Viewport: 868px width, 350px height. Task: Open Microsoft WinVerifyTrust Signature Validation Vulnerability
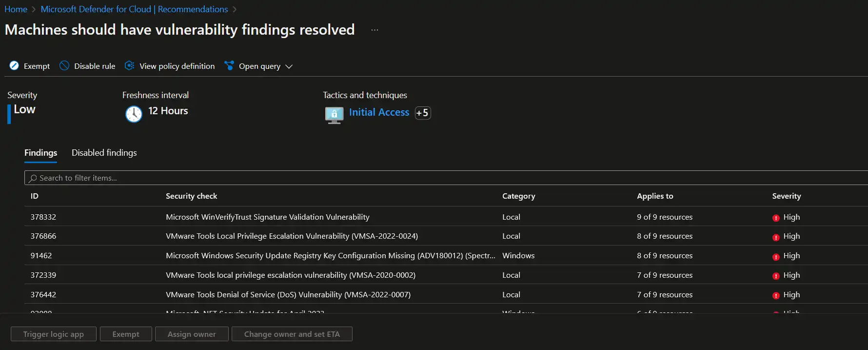coord(268,217)
